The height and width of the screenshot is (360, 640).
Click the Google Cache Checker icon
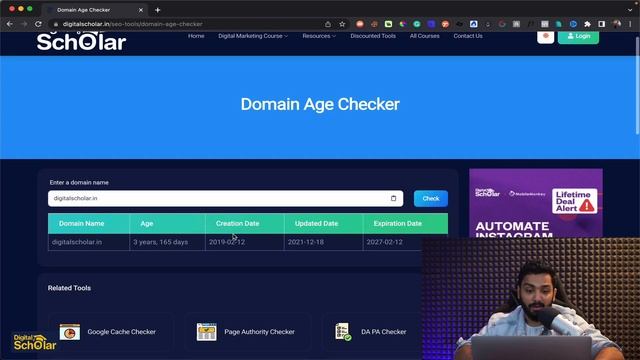pos(70,332)
